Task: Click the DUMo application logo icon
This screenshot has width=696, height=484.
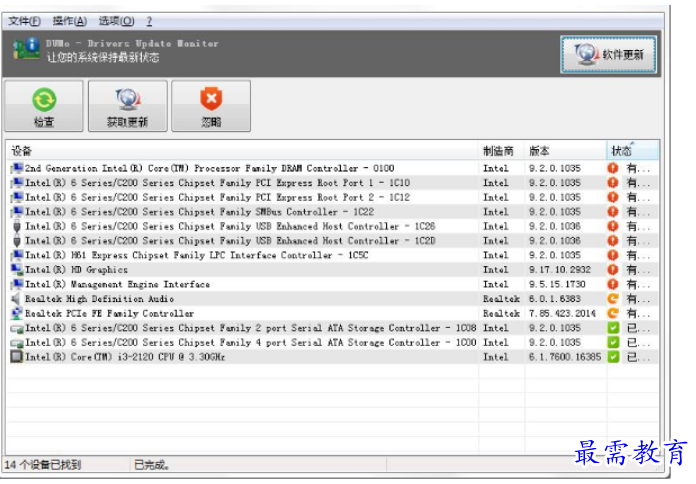Action: point(25,49)
